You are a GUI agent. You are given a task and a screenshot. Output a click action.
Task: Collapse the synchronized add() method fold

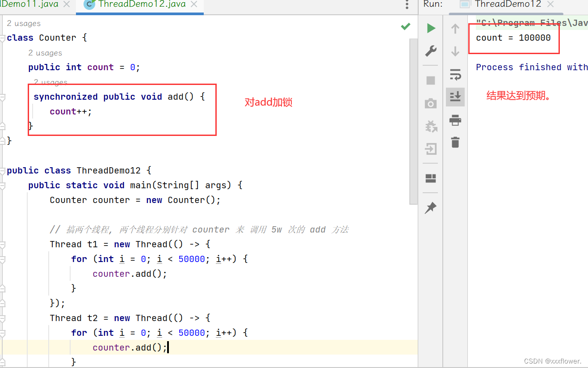tap(3, 97)
